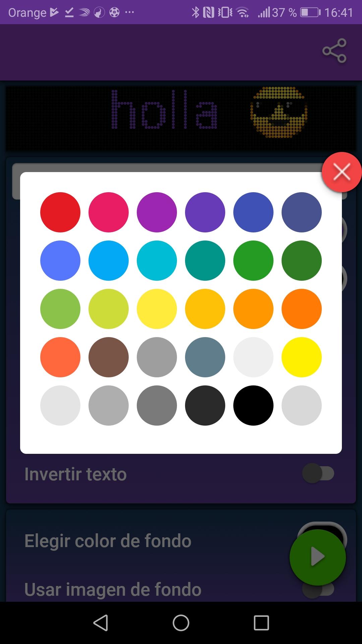Pick the black color swatch

tap(253, 406)
